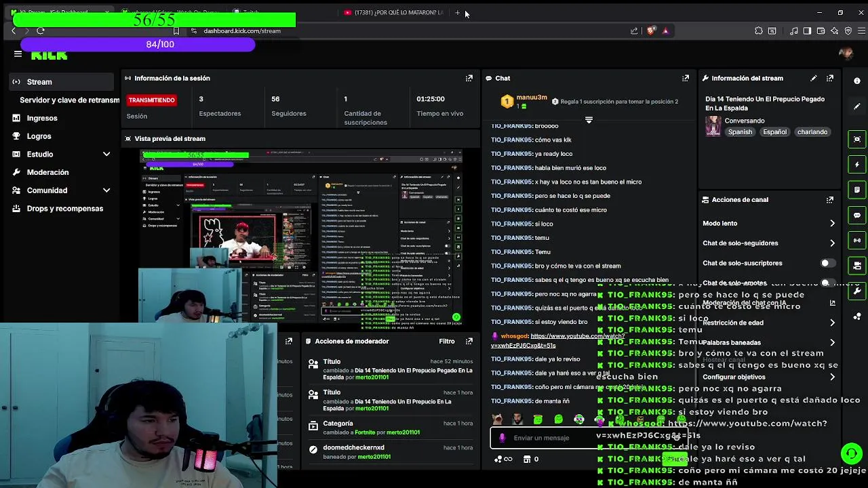This screenshot has height=488, width=868.
Task: Open Configurar objetivos chevron
Action: pyautogui.click(x=832, y=377)
